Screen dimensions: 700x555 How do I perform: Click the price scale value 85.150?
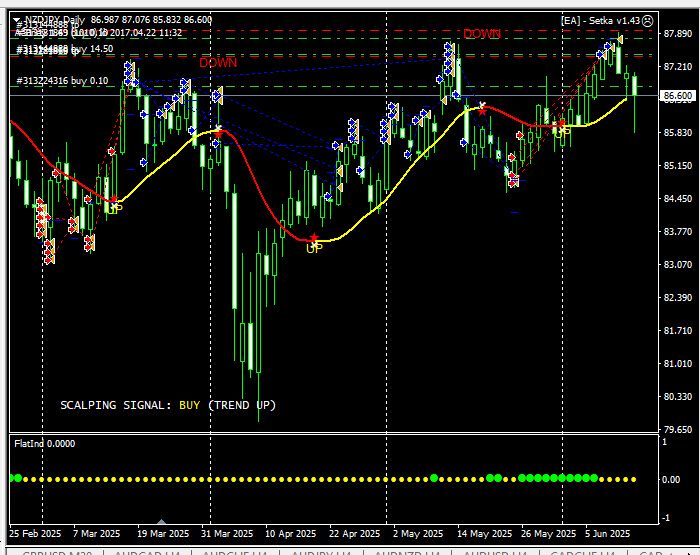coord(678,166)
